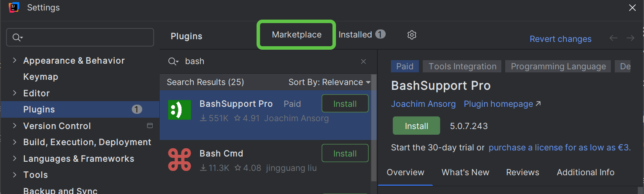The image size is (644, 194).
Task: Open plugin search options magnifier
Action: coord(173,61)
